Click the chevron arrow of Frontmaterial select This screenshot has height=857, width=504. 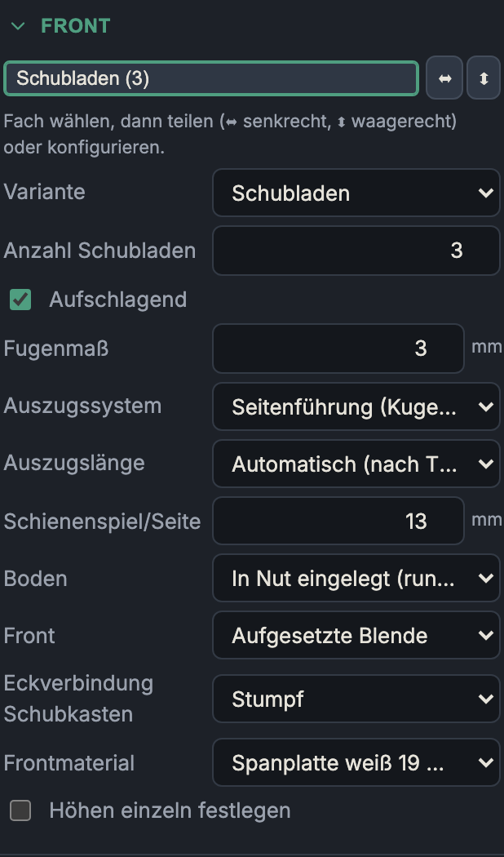point(485,762)
